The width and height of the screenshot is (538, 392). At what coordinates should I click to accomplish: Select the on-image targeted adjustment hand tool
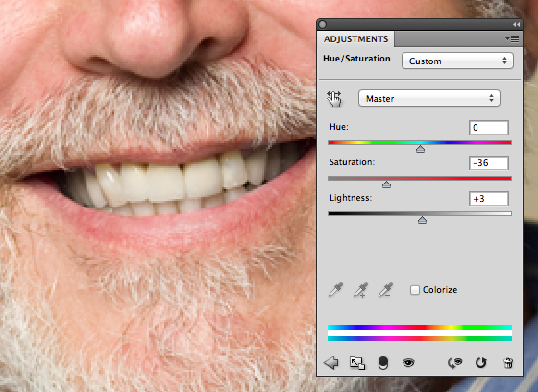coord(334,99)
